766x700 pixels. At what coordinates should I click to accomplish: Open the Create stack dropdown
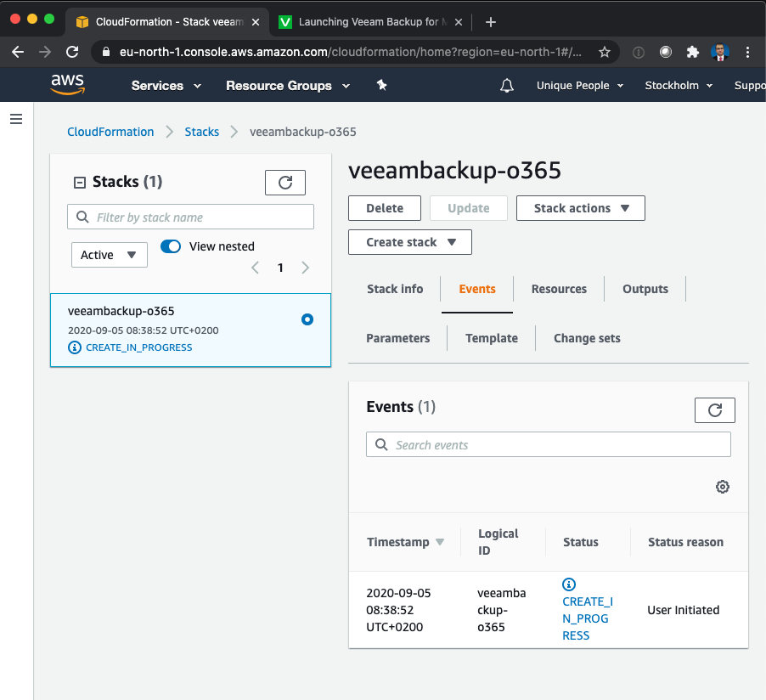point(410,242)
